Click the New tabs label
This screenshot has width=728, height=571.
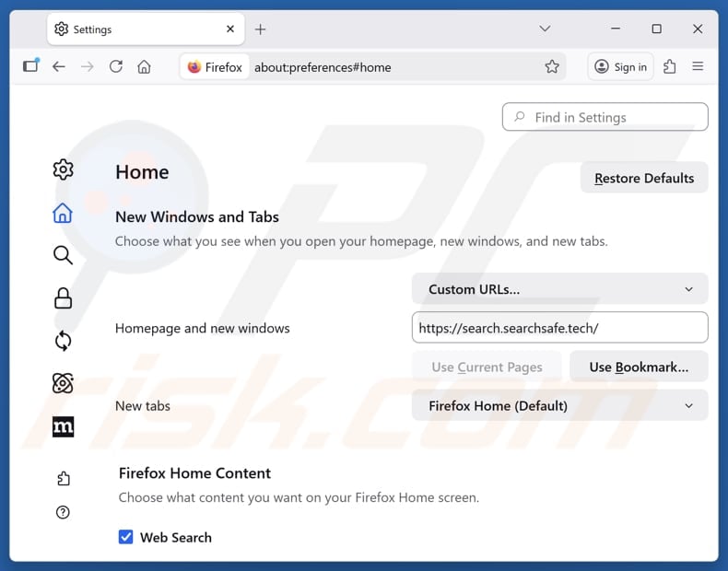point(143,406)
